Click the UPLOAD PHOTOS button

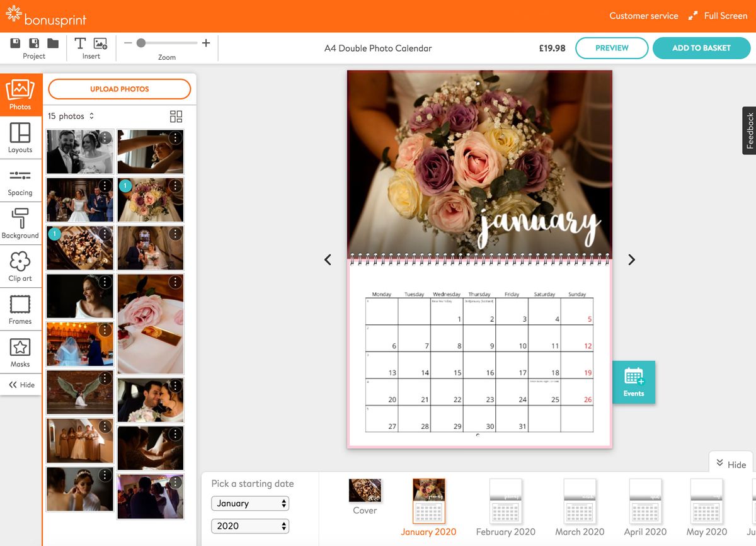tap(119, 89)
